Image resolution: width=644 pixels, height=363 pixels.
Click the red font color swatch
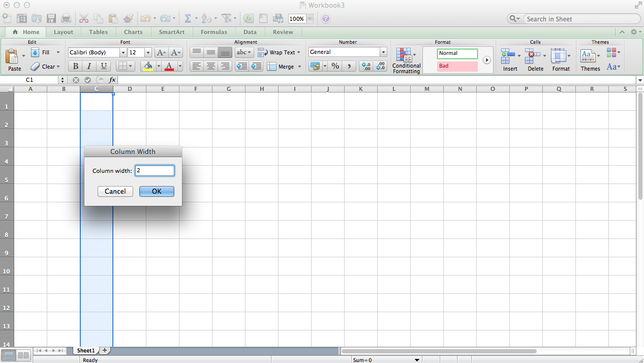point(169,66)
